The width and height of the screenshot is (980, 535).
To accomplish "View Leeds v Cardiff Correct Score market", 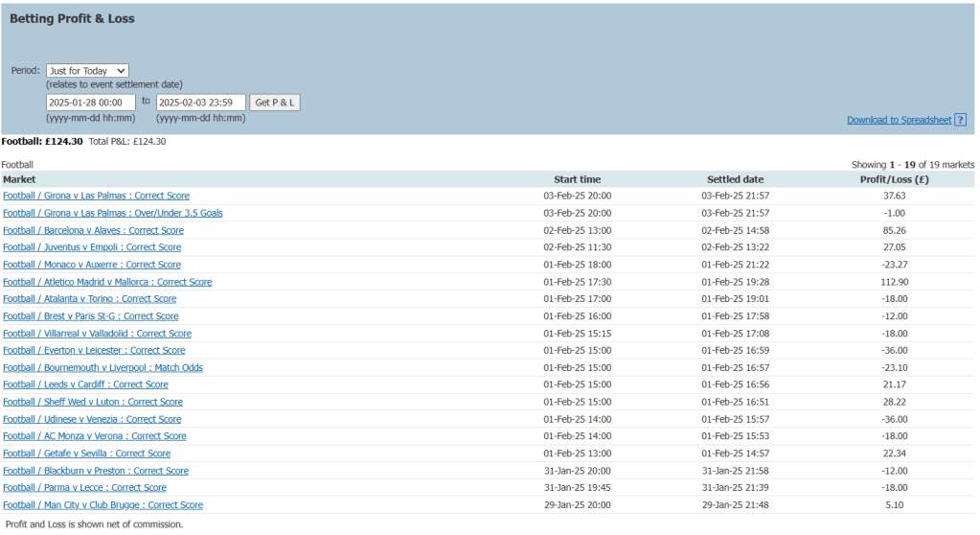I will click(85, 385).
